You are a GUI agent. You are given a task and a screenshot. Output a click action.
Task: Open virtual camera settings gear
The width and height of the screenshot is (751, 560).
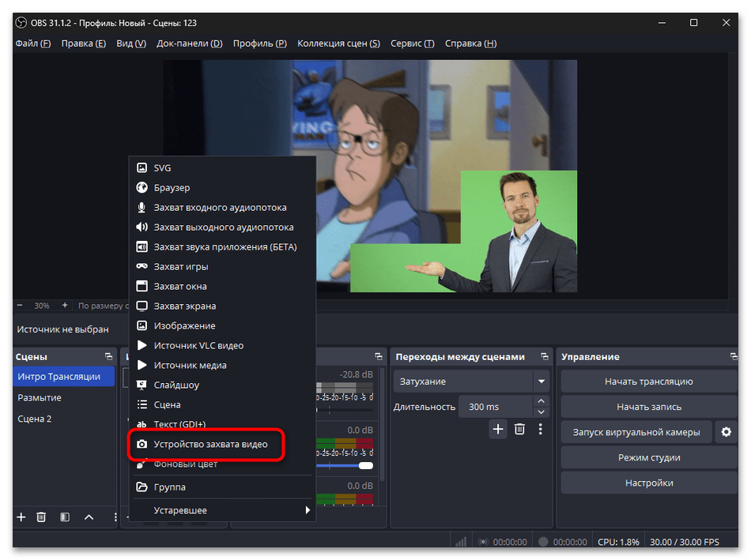click(x=726, y=432)
